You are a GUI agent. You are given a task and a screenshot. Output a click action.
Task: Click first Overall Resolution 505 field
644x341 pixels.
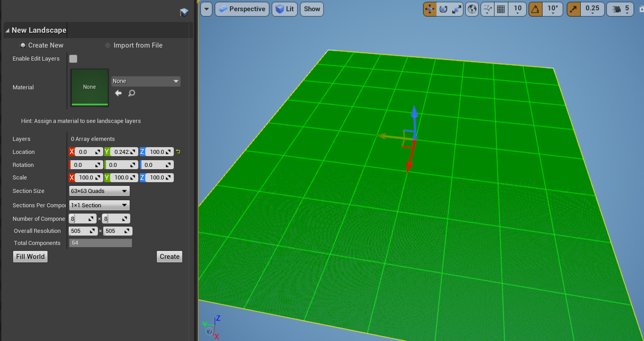point(83,231)
